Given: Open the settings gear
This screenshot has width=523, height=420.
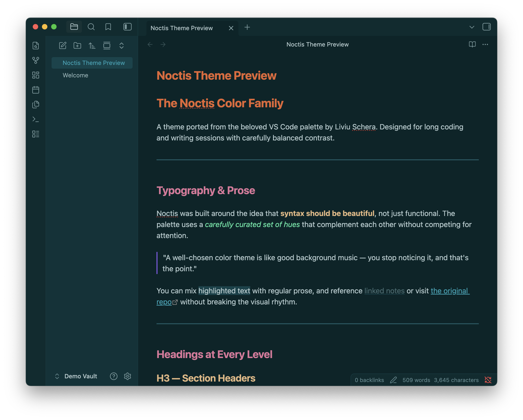Looking at the screenshot, I should (128, 376).
